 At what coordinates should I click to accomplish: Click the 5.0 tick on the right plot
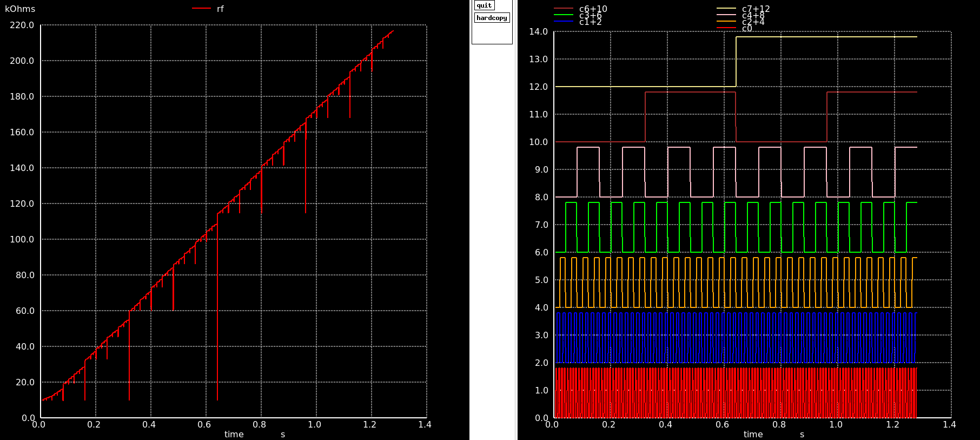(x=541, y=280)
